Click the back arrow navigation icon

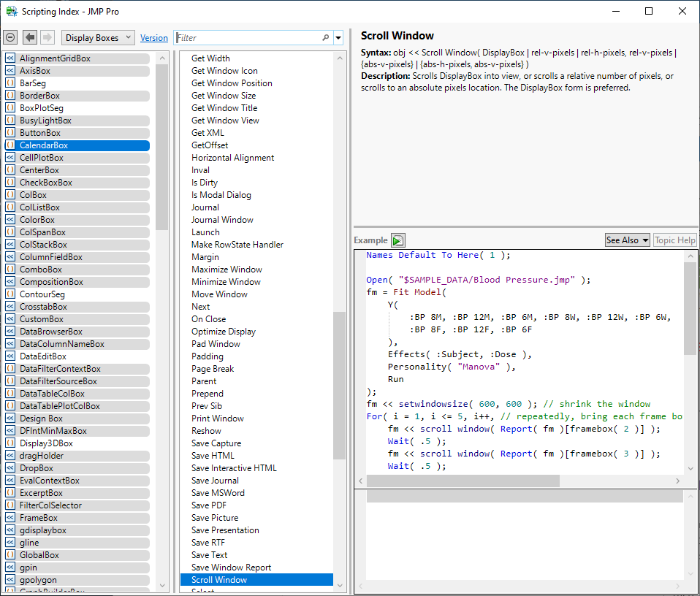[30, 37]
